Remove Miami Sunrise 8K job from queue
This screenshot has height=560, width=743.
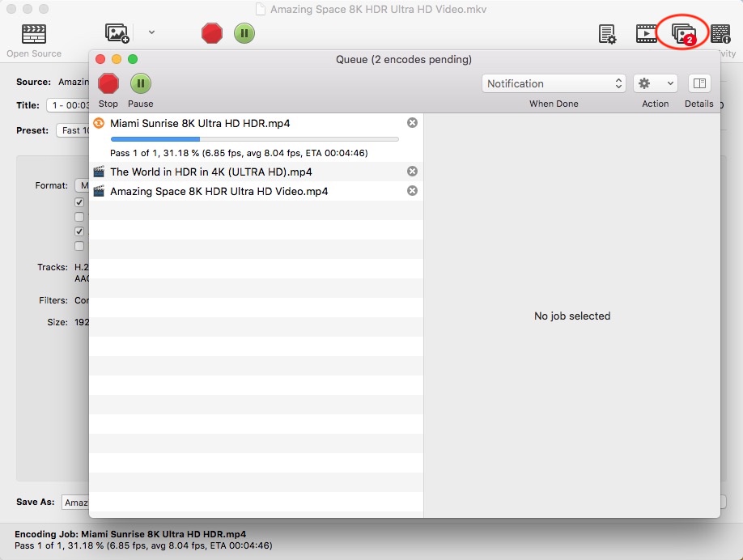coord(412,123)
